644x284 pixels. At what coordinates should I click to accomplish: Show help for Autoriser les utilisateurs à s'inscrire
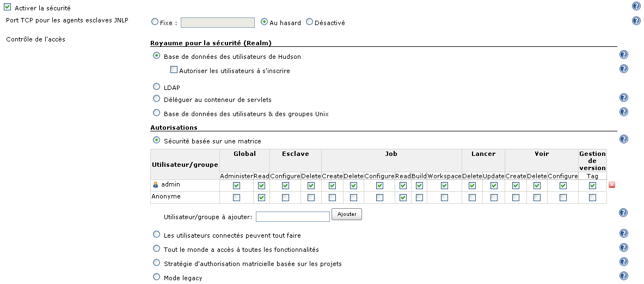click(x=624, y=69)
